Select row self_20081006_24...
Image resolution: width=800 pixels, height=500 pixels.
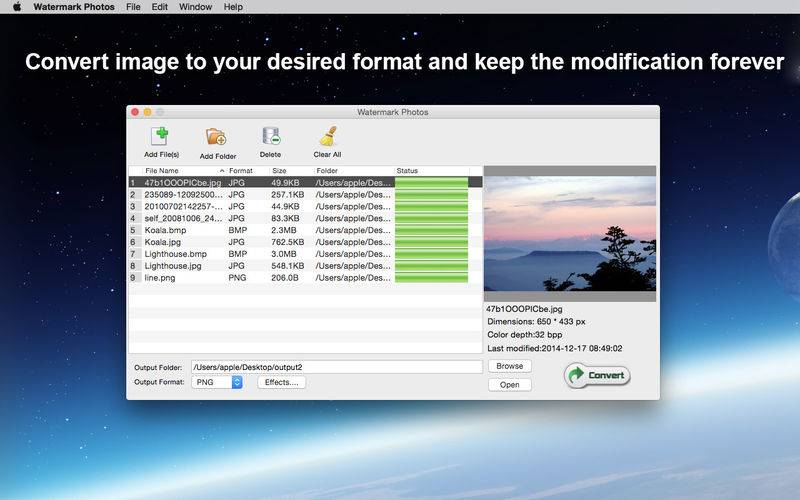click(305, 218)
